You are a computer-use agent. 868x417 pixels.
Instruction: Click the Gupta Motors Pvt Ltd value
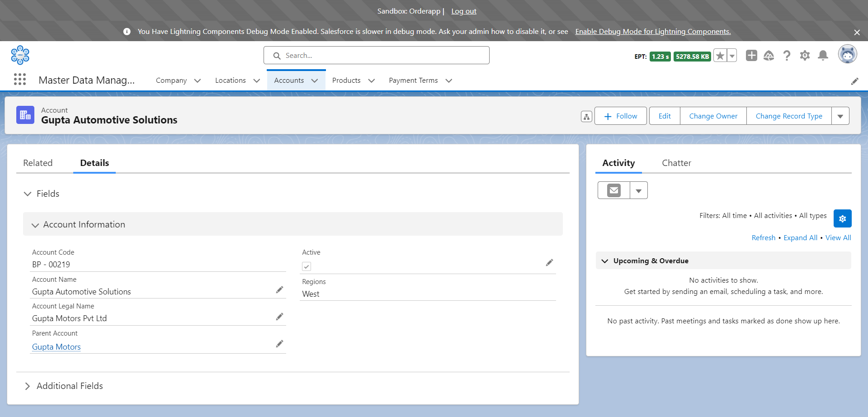click(70, 318)
